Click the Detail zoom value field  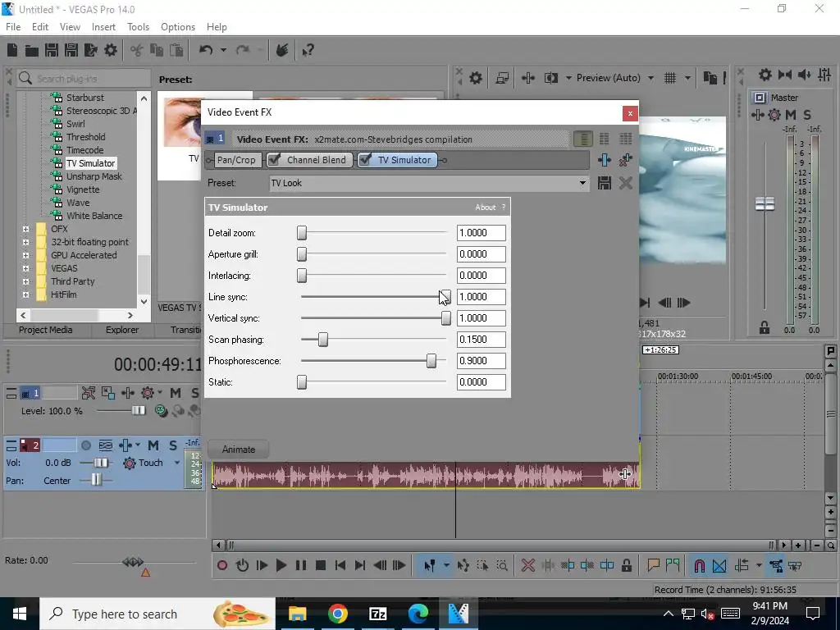click(481, 233)
